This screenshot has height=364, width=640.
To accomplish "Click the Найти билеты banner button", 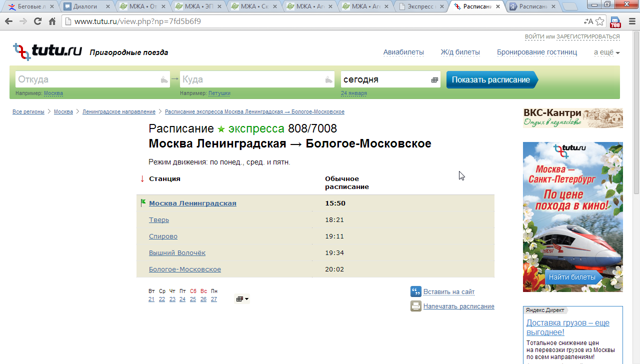I will (572, 277).
